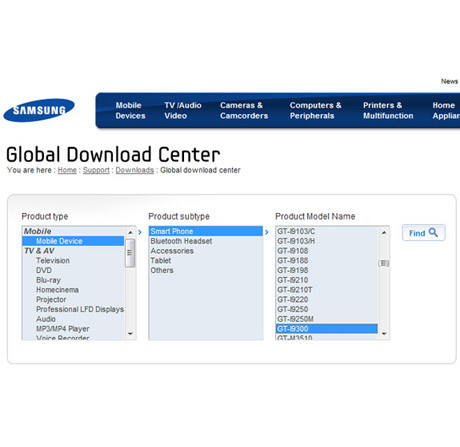Select model GT-I9103/C
This screenshot has width=460, height=447.
coord(327,231)
